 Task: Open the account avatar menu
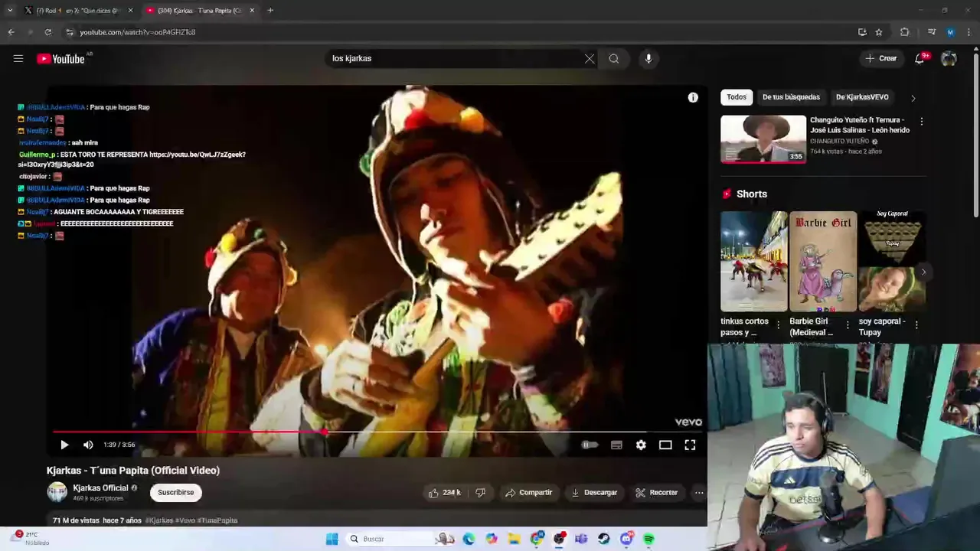pos(949,59)
